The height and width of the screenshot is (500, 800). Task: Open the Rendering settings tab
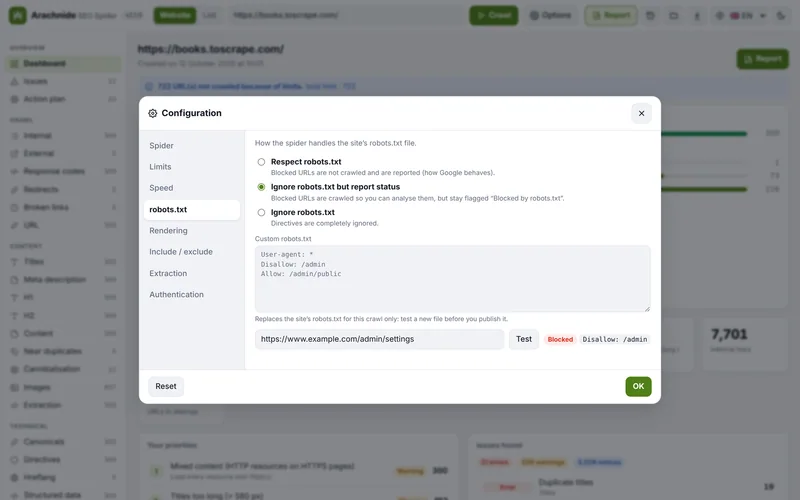192,231
